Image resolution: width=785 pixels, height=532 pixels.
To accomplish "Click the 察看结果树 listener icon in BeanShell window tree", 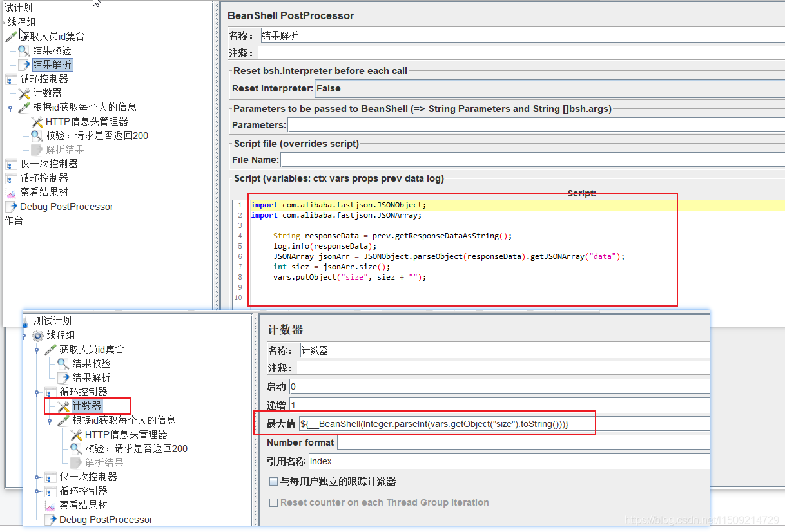I will pyautogui.click(x=12, y=193).
